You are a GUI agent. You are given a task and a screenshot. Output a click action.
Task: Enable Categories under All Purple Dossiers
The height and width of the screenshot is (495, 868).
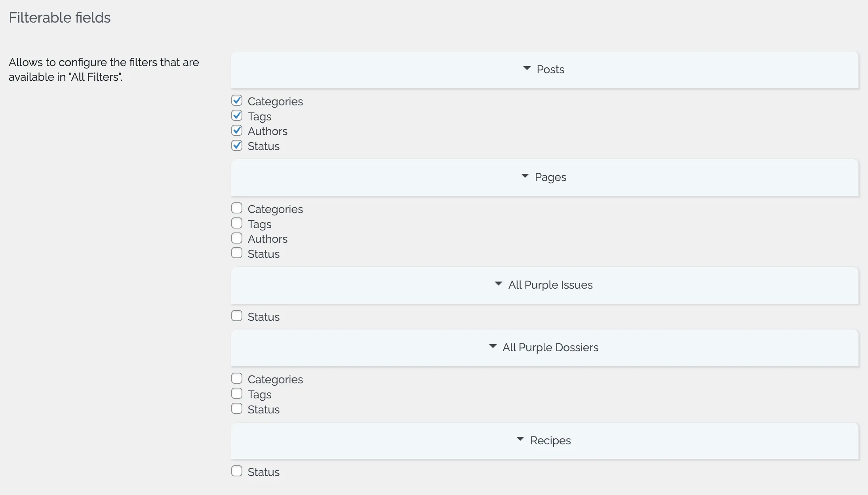tap(237, 379)
